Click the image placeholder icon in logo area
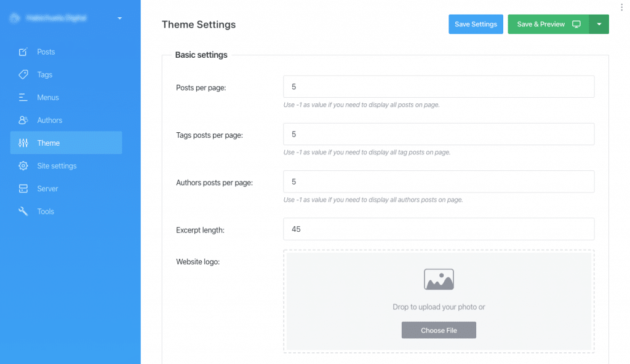This screenshot has width=630, height=364. 439,279
